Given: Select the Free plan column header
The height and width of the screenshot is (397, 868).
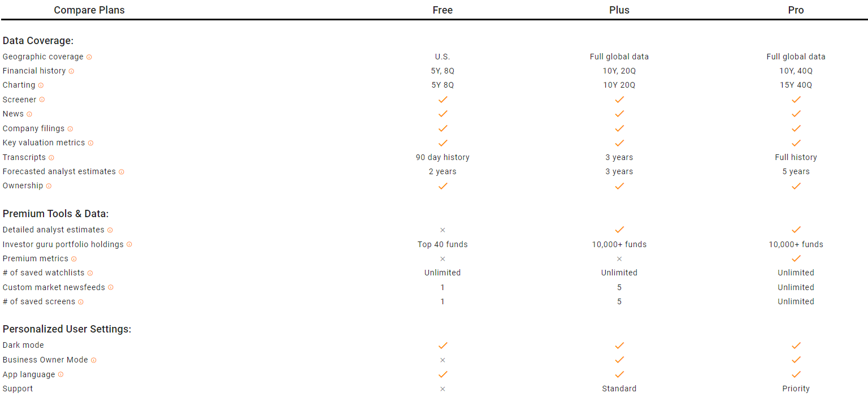Looking at the screenshot, I should click(x=442, y=10).
